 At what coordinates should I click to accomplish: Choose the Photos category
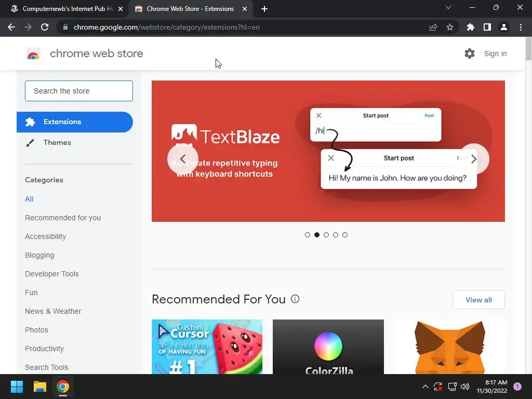tap(37, 330)
